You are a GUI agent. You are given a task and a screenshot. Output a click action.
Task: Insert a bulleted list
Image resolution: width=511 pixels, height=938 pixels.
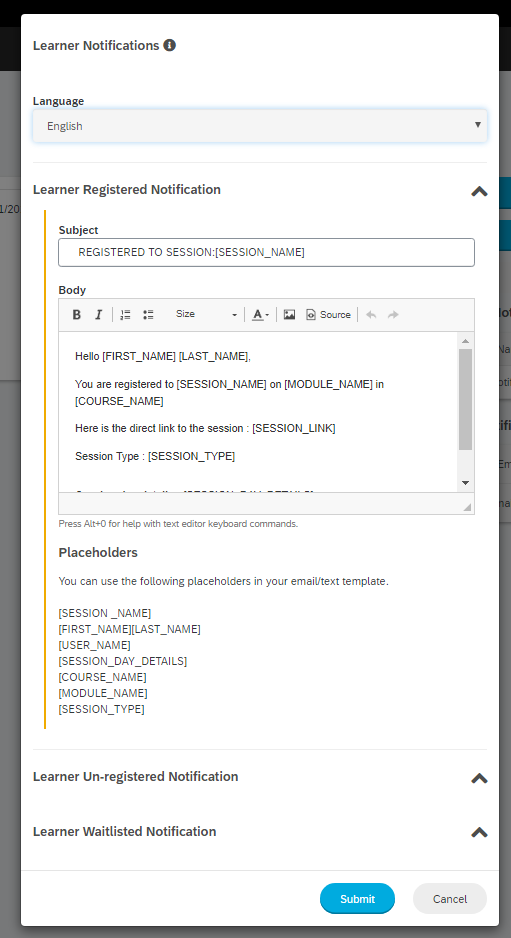click(148, 315)
